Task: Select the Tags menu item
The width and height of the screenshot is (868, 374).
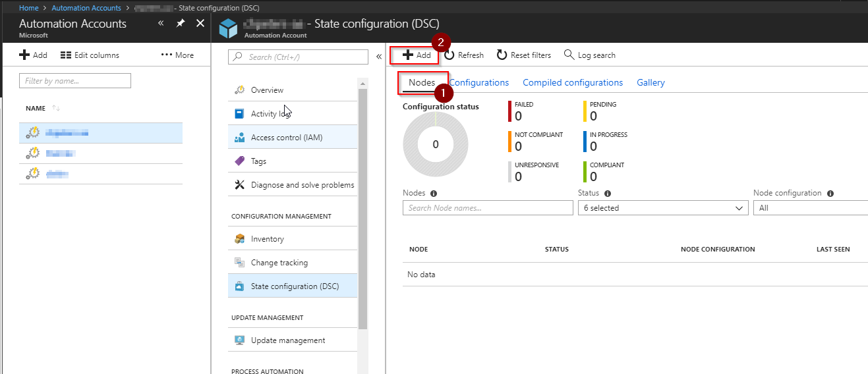Action: (258, 161)
